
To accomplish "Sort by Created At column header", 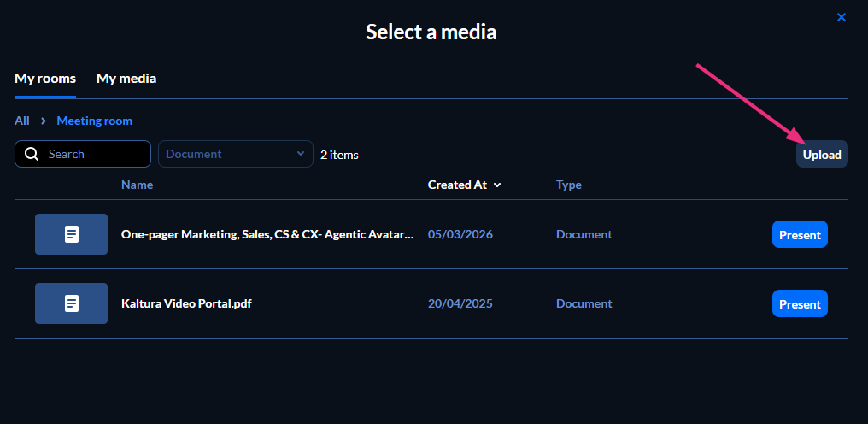I will (457, 185).
